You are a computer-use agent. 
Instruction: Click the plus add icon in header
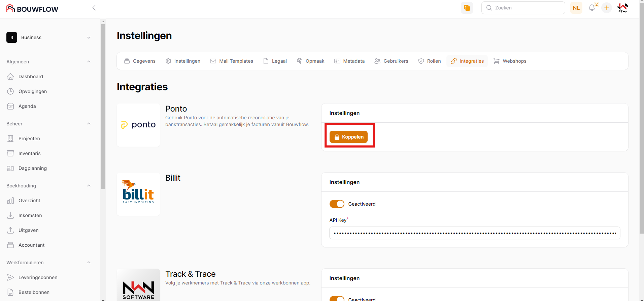tap(606, 8)
